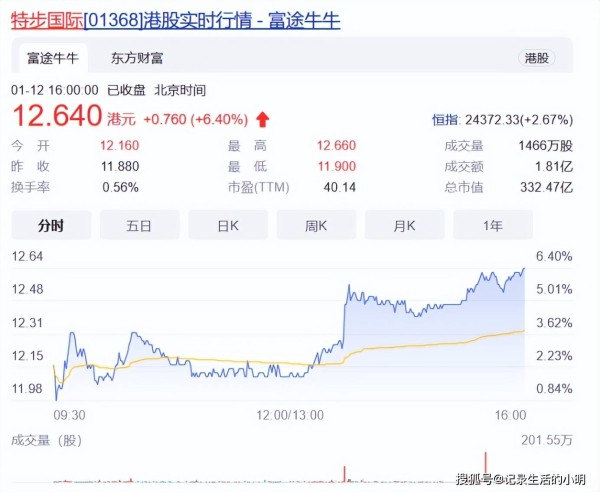Click the 12:00/13:00 time axis label
The height and width of the screenshot is (492, 600).
pyautogui.click(x=290, y=415)
